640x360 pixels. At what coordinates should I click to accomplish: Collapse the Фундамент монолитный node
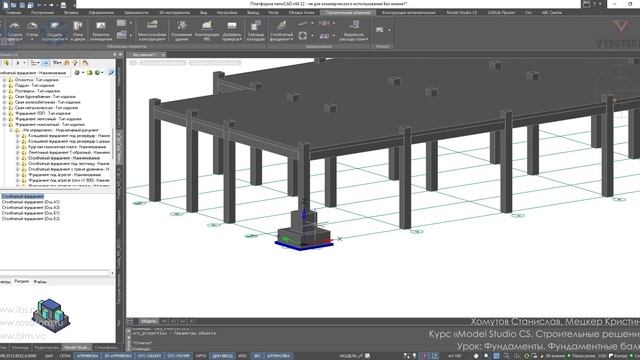(x=4, y=124)
